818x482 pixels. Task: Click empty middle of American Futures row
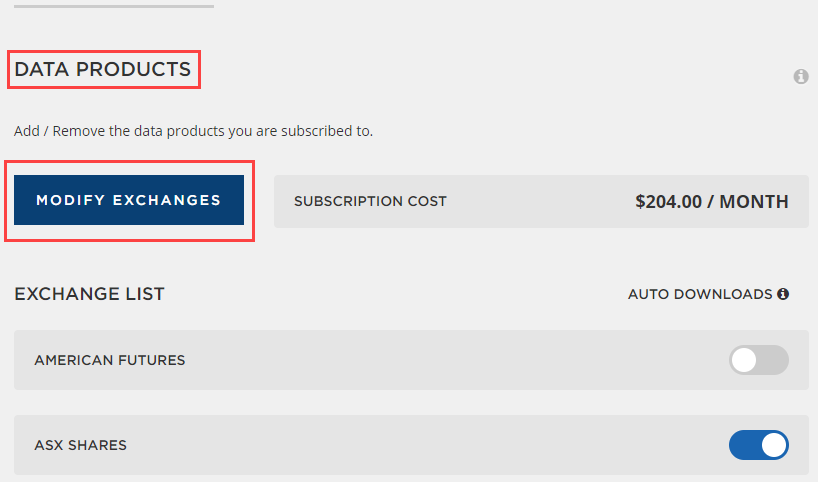(454, 360)
